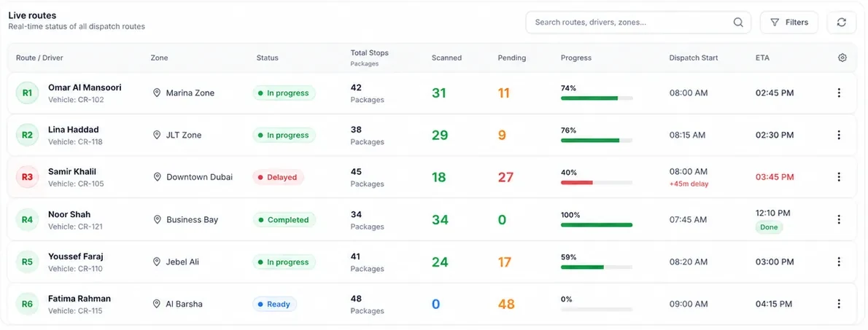
Task: Click the scanned count 34
Action: [440, 219]
